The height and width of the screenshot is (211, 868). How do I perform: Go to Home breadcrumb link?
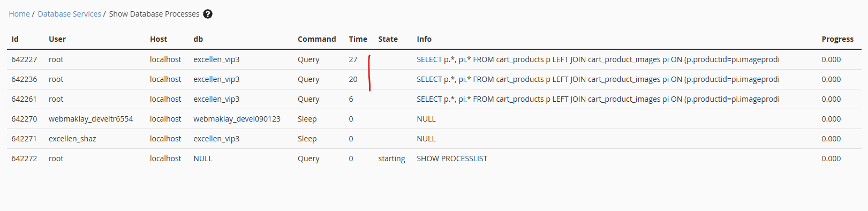click(19, 14)
